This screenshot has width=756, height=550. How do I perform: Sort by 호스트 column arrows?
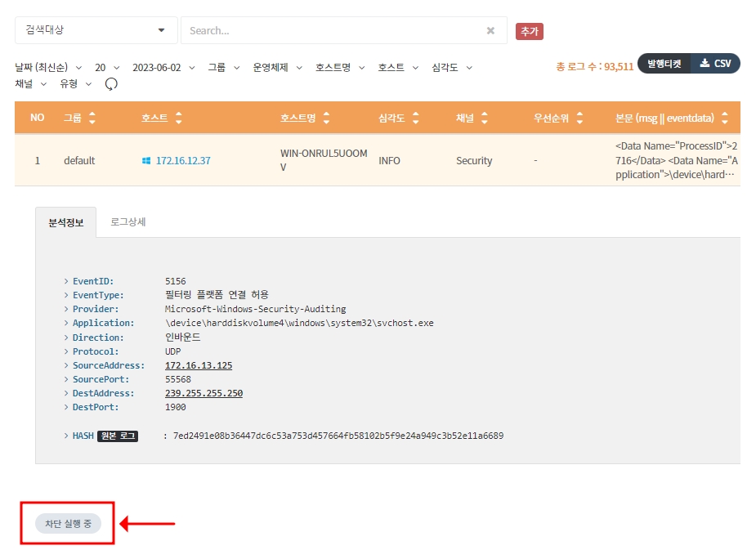[x=178, y=118]
